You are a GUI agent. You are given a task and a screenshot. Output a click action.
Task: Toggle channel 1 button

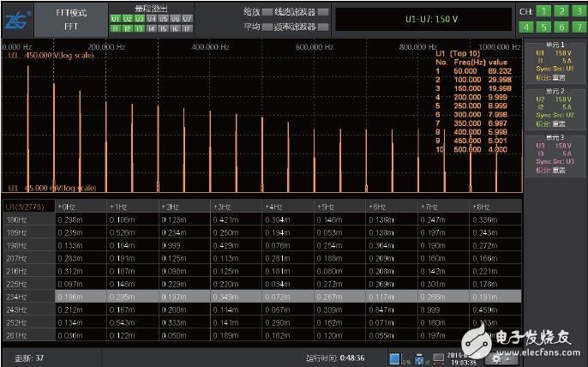tap(543, 11)
